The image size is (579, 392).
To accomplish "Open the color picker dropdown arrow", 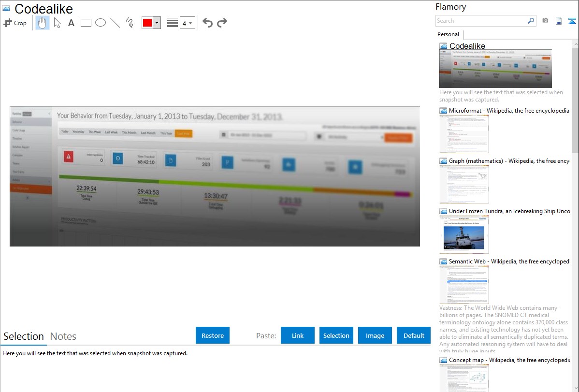I will [157, 23].
